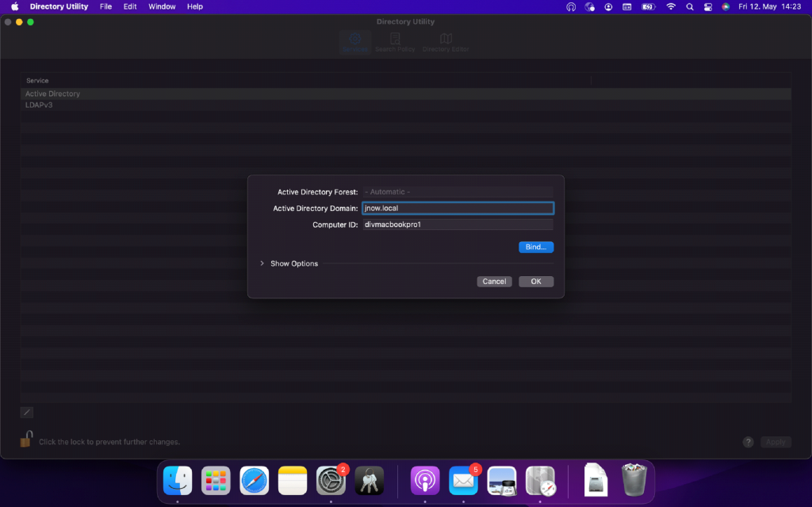Open the Apple menu
This screenshot has height=507, width=812.
[14, 6]
